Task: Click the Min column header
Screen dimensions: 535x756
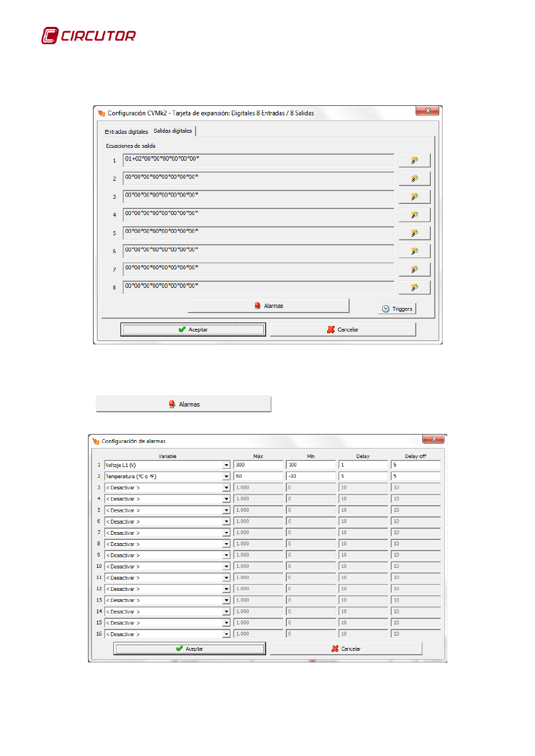Action: pyautogui.click(x=311, y=456)
